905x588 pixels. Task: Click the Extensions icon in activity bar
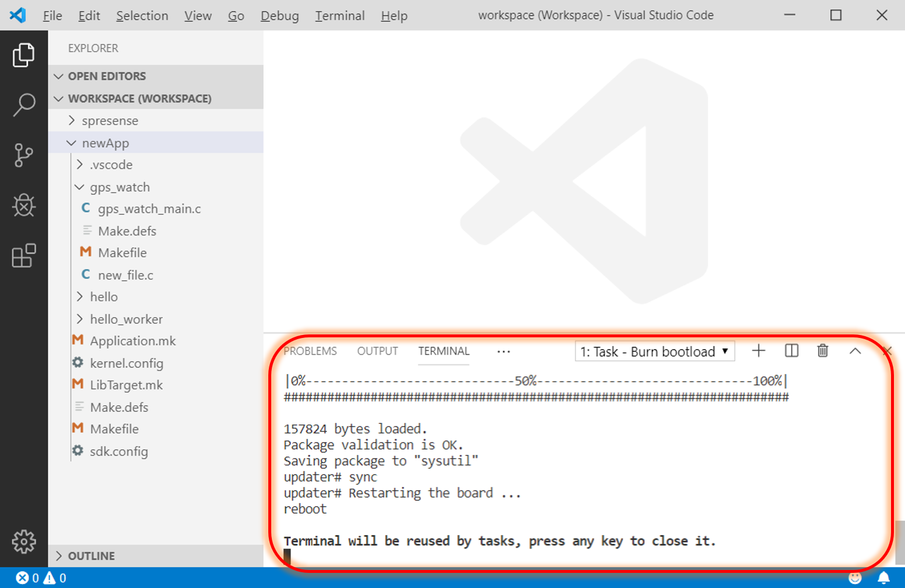(24, 256)
